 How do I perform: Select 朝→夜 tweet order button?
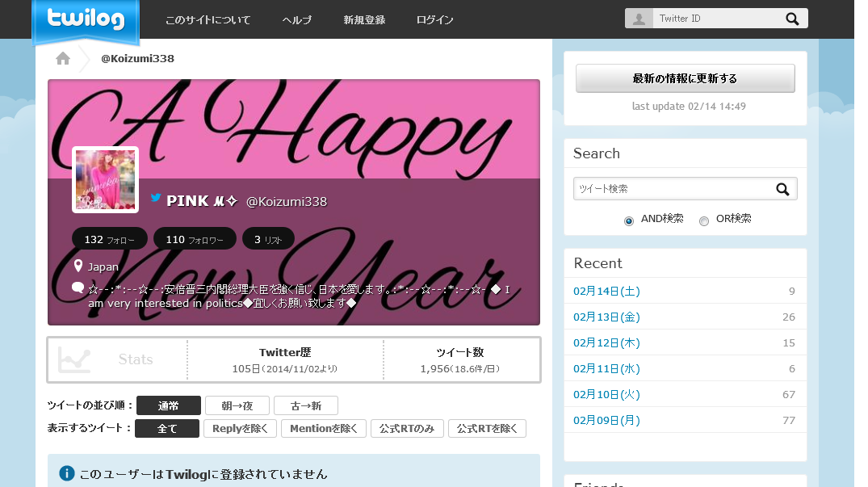pos(237,405)
